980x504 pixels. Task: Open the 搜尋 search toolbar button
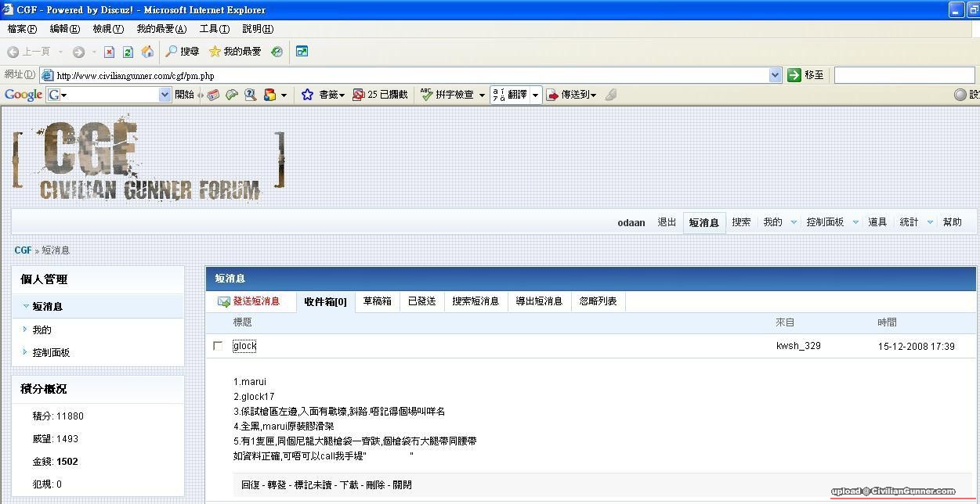tap(182, 52)
